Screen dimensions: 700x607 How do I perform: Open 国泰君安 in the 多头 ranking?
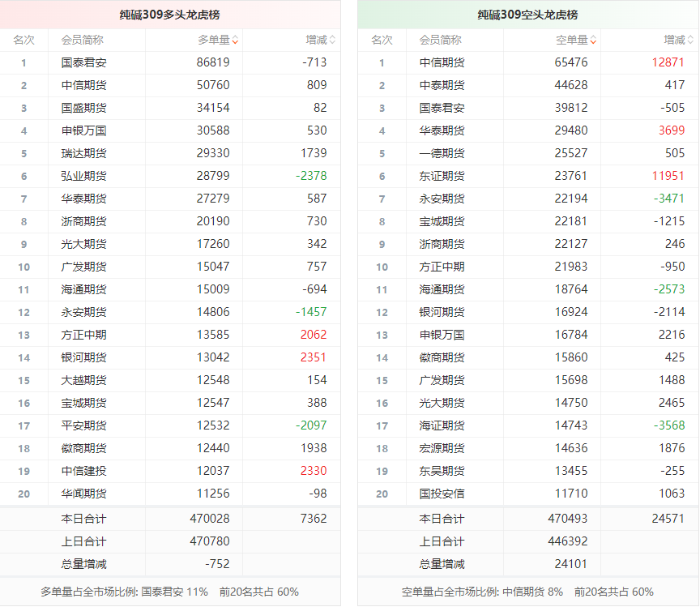(83, 62)
